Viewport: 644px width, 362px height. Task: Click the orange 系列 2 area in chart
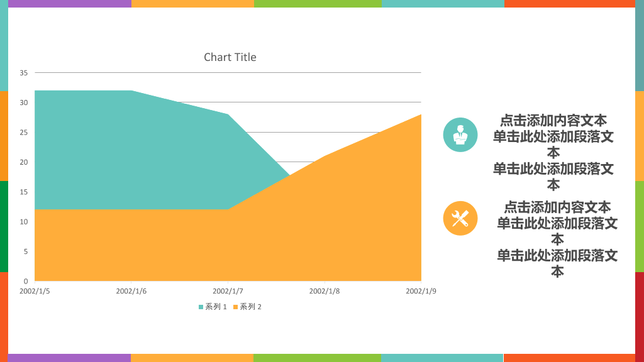(247, 246)
